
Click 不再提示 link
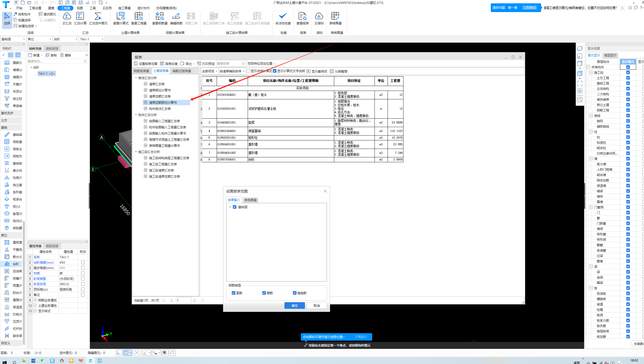pyautogui.click(x=361, y=337)
